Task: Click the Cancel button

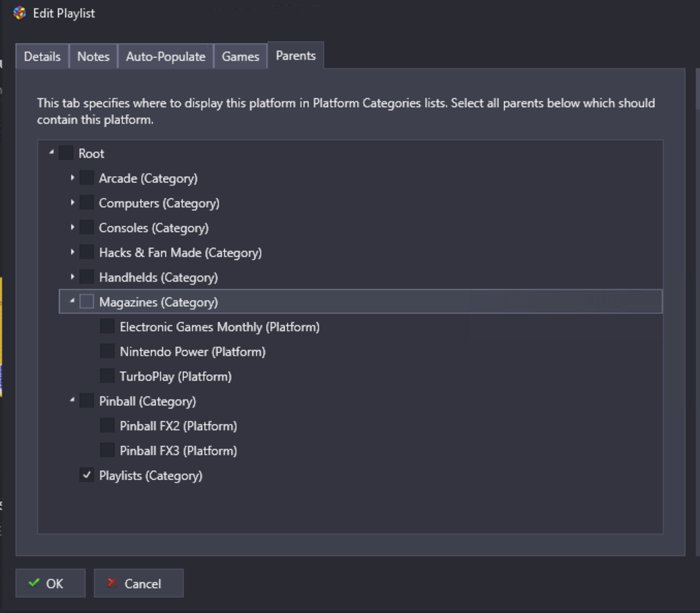Action: (x=139, y=583)
